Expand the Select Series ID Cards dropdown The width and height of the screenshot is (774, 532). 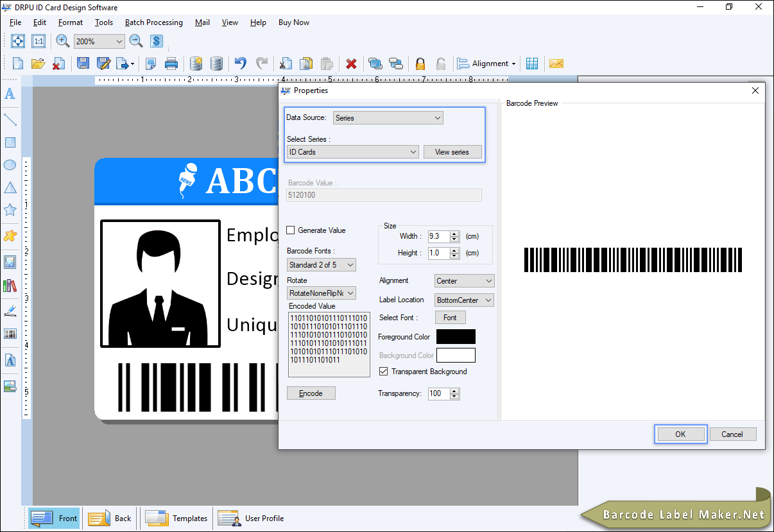pyautogui.click(x=353, y=152)
